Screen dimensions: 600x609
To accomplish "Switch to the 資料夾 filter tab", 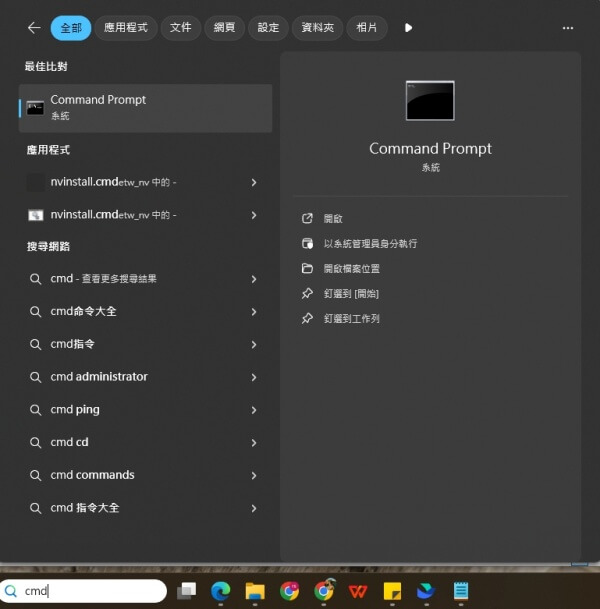I will pyautogui.click(x=318, y=28).
